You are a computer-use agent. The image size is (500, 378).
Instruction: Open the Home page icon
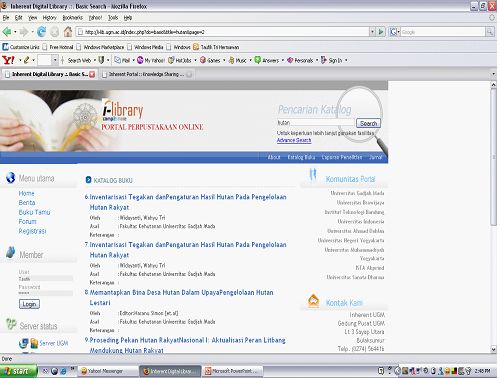point(68,32)
